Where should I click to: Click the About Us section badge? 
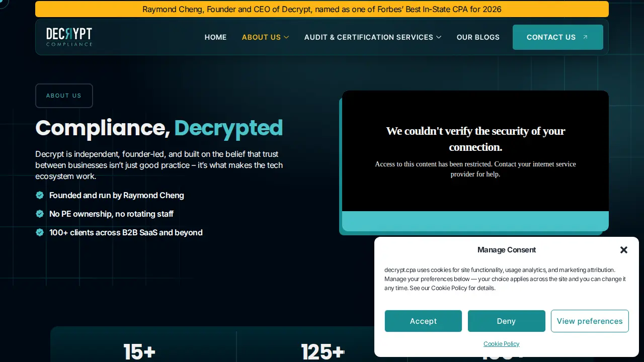(64, 96)
